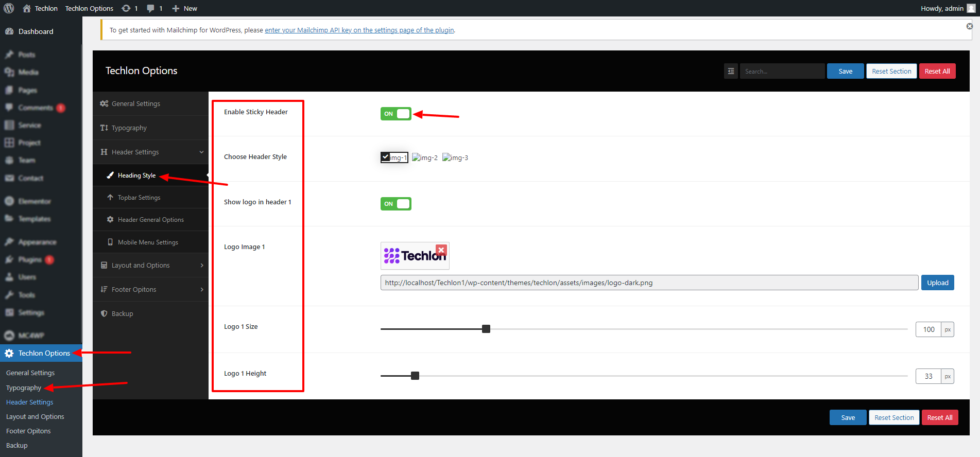Collapse the Header Settings section

[x=201, y=152]
